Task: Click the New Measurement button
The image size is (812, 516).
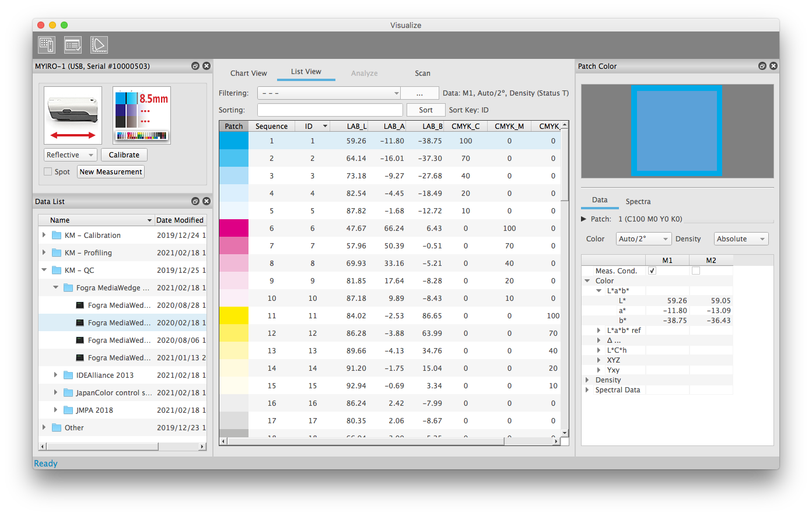Action: tap(111, 172)
